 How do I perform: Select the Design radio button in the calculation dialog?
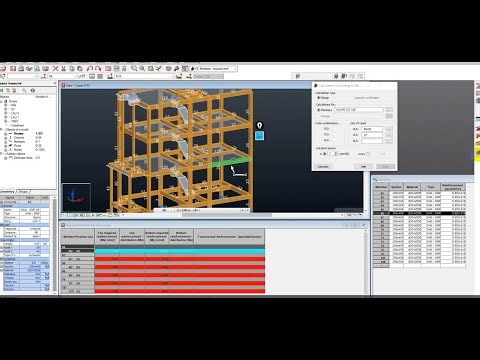(319, 98)
